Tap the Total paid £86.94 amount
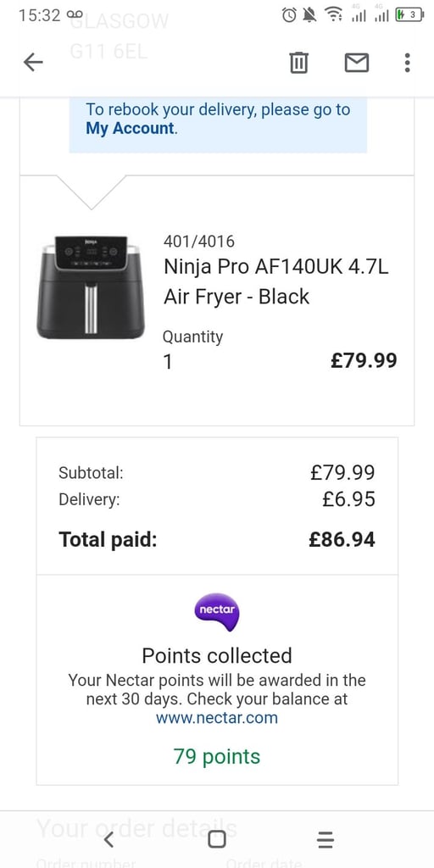Screen dimensions: 434x868 pos(342,539)
